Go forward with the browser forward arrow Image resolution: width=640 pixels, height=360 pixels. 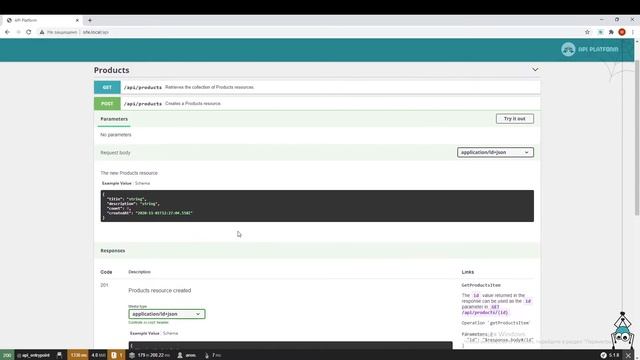pos(18,32)
